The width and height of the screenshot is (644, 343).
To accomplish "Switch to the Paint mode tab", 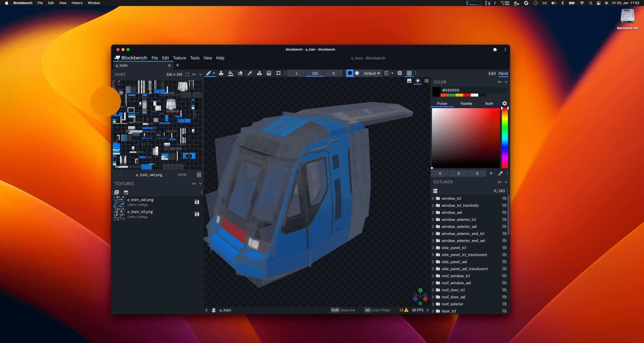I will tap(503, 73).
